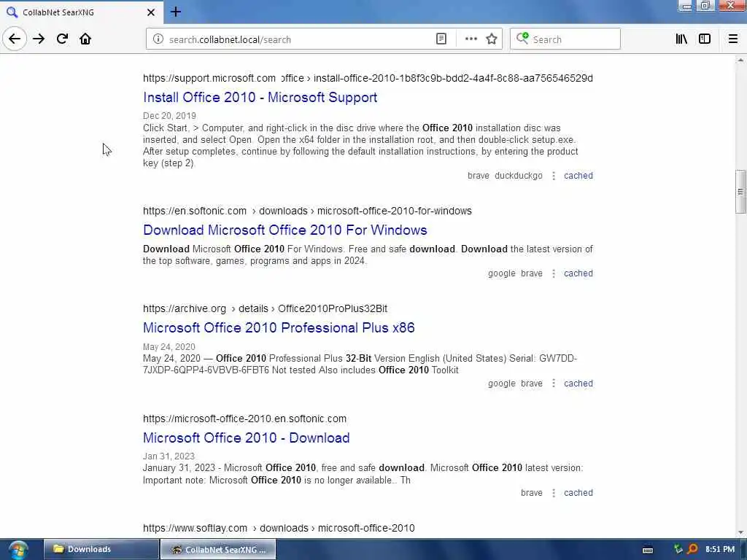Open the browser home page
This screenshot has width=747, height=560.
pos(85,39)
